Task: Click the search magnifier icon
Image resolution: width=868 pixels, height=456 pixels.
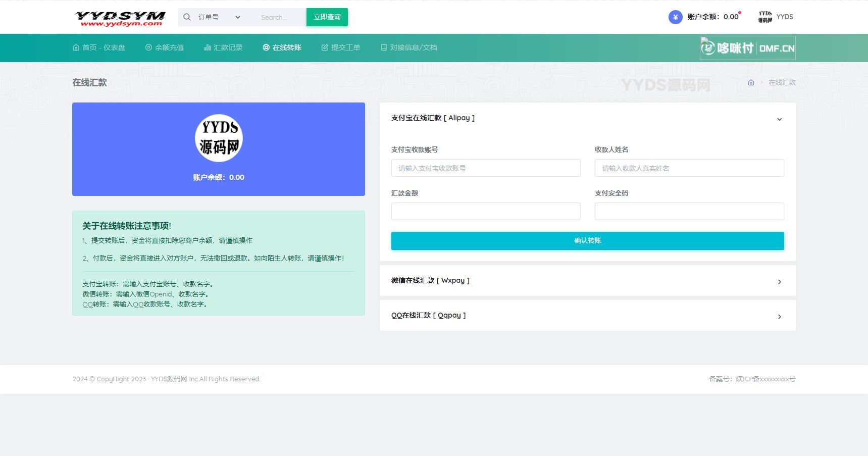Action: pyautogui.click(x=187, y=17)
